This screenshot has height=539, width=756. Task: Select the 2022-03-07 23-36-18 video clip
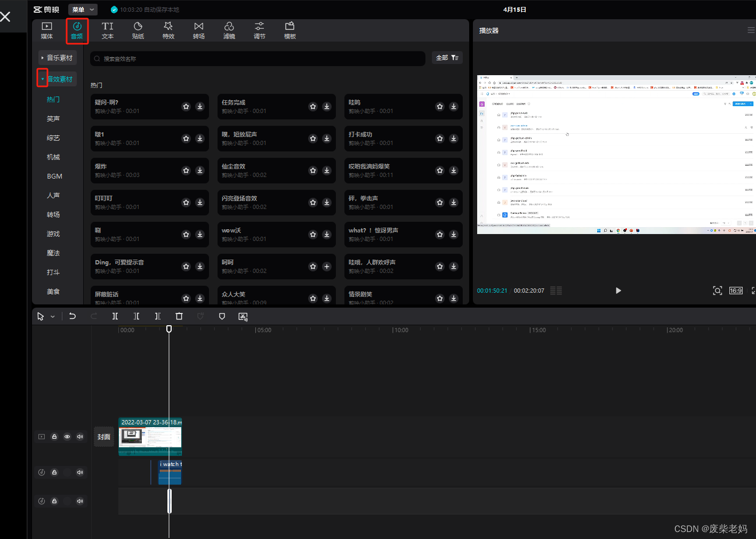coord(150,437)
